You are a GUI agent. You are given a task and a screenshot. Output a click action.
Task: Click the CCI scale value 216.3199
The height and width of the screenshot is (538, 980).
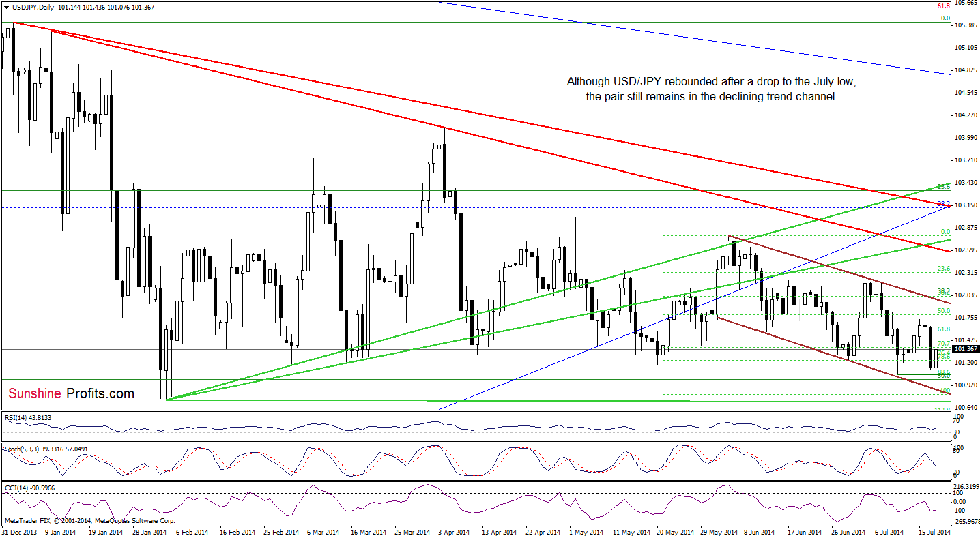coord(966,485)
